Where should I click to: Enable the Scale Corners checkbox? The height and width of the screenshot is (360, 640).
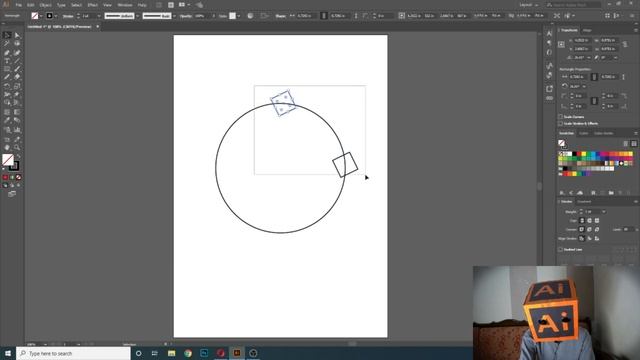(560, 117)
